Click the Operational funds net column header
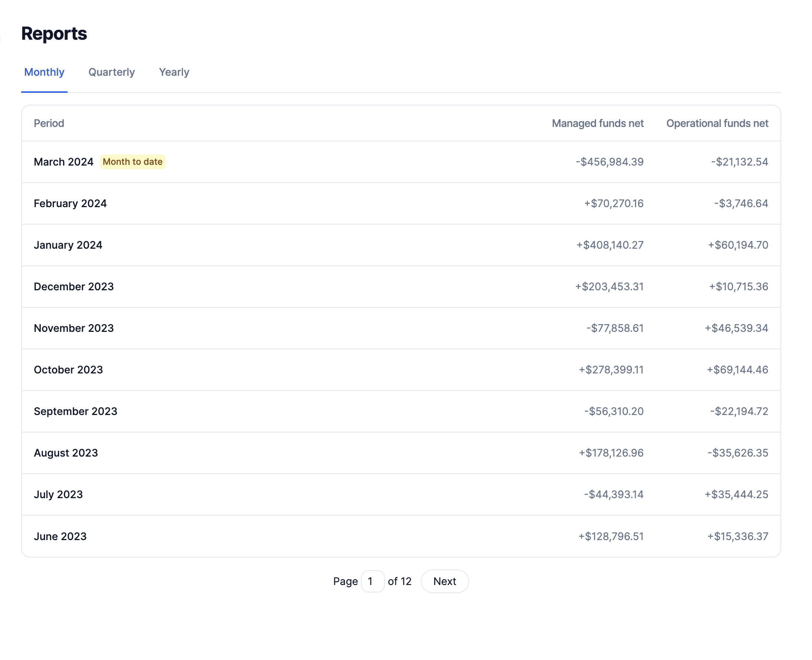This screenshot has width=812, height=660. (717, 124)
